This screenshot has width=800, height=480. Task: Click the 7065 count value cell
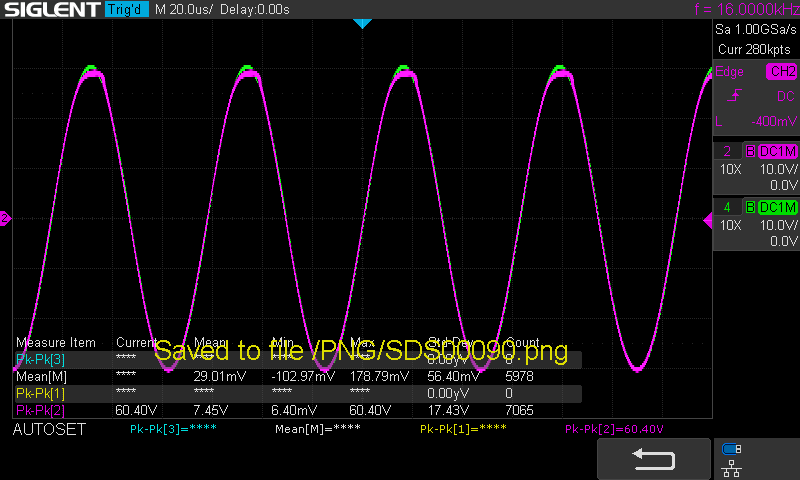519,410
